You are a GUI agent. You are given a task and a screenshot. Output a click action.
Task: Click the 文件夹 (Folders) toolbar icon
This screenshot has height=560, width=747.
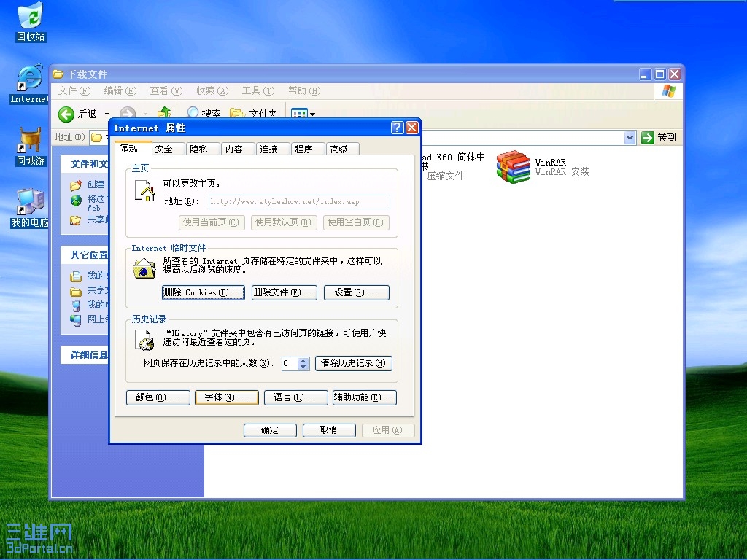[237, 113]
